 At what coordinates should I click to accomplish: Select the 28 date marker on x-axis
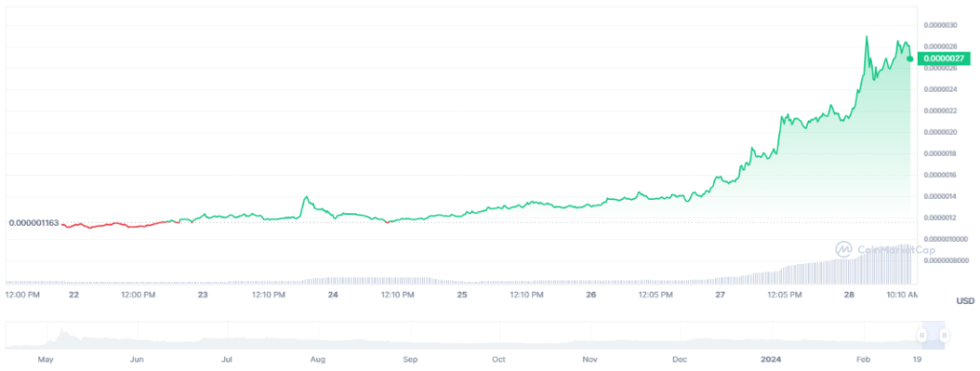[x=850, y=295]
